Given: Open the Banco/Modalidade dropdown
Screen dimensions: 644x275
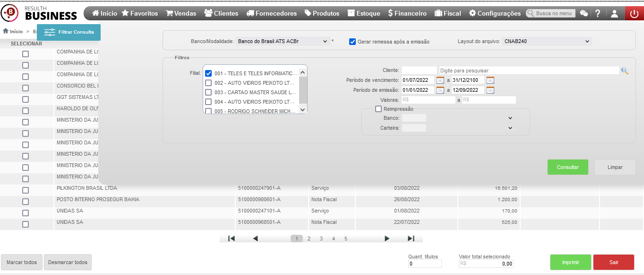Looking at the screenshot, I should pyautogui.click(x=283, y=42).
